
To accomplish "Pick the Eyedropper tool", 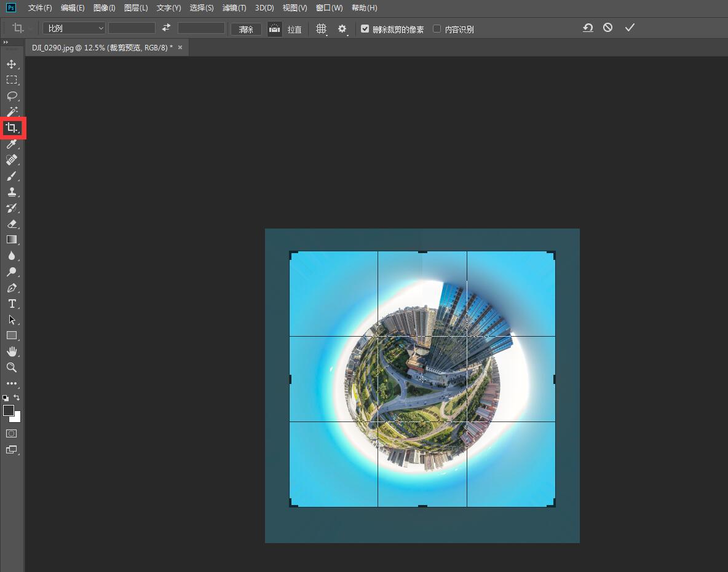I will (x=11, y=144).
